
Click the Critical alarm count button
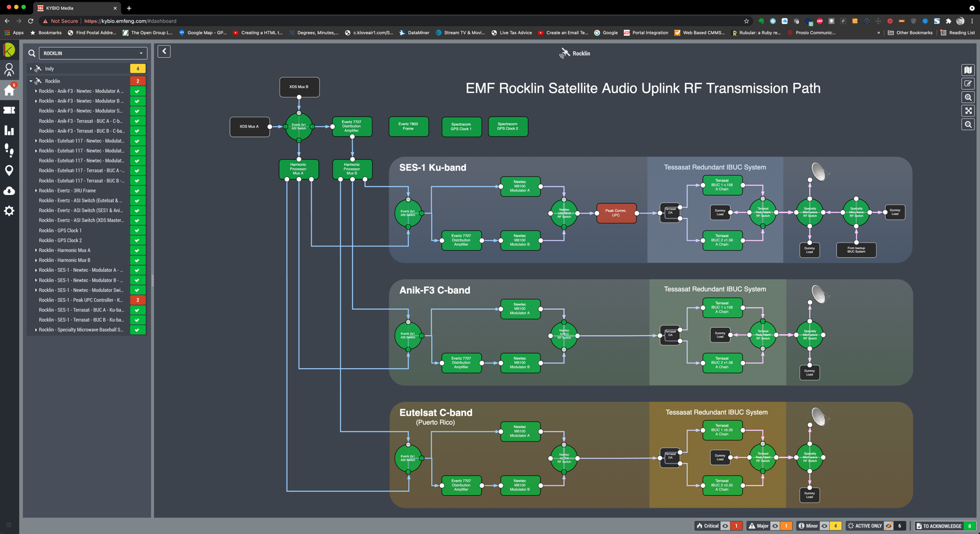click(736, 526)
